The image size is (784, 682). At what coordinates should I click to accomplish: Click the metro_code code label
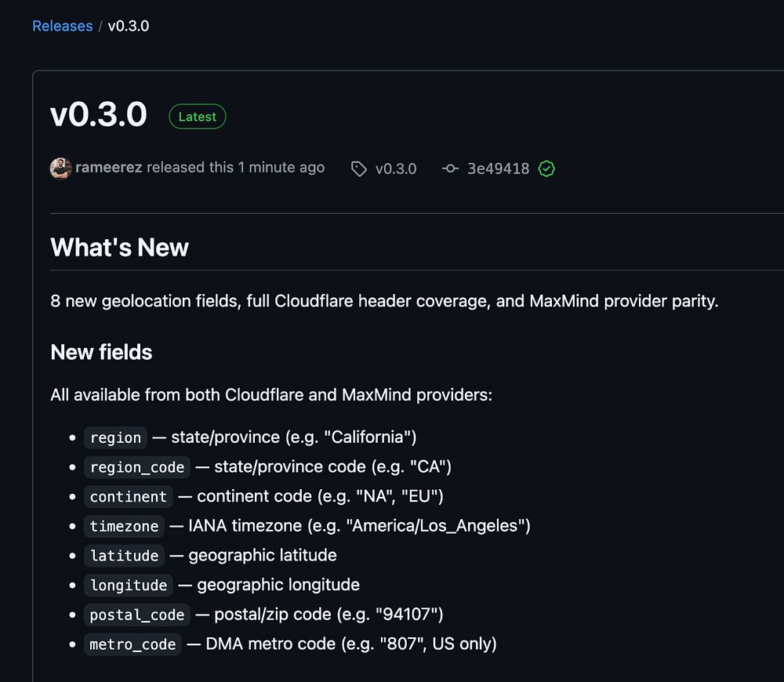tap(132, 644)
